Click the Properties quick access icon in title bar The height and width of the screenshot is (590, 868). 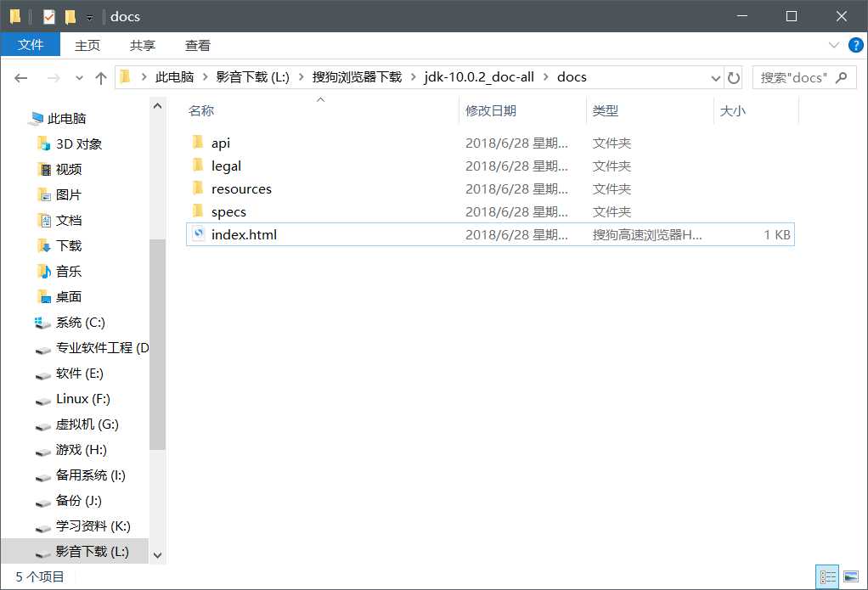[48, 17]
